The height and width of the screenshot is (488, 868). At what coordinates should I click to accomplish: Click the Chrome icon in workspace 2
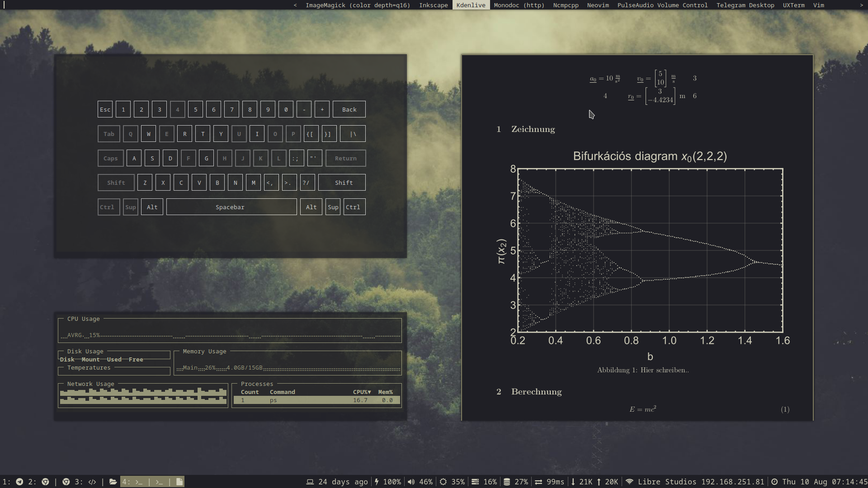(x=45, y=482)
